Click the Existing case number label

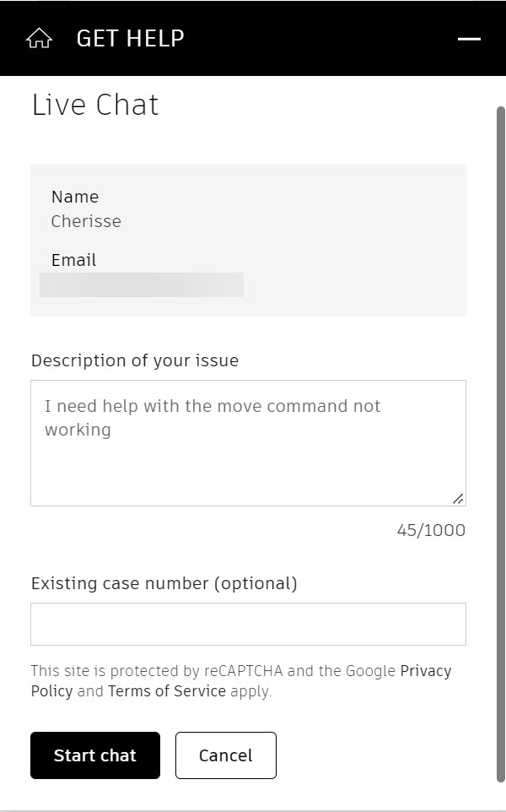coord(164,583)
